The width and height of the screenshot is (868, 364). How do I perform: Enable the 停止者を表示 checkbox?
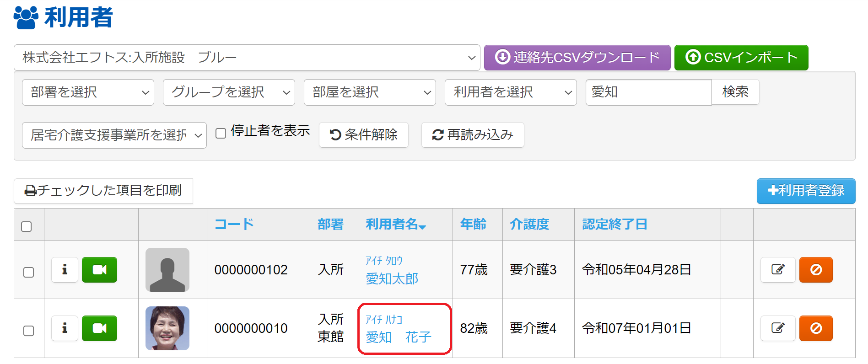pyautogui.click(x=221, y=133)
